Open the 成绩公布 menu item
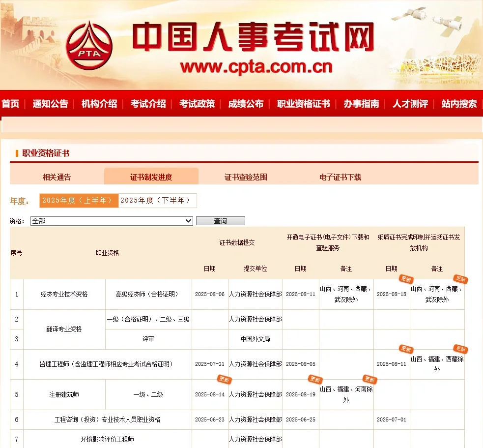 pyautogui.click(x=246, y=104)
